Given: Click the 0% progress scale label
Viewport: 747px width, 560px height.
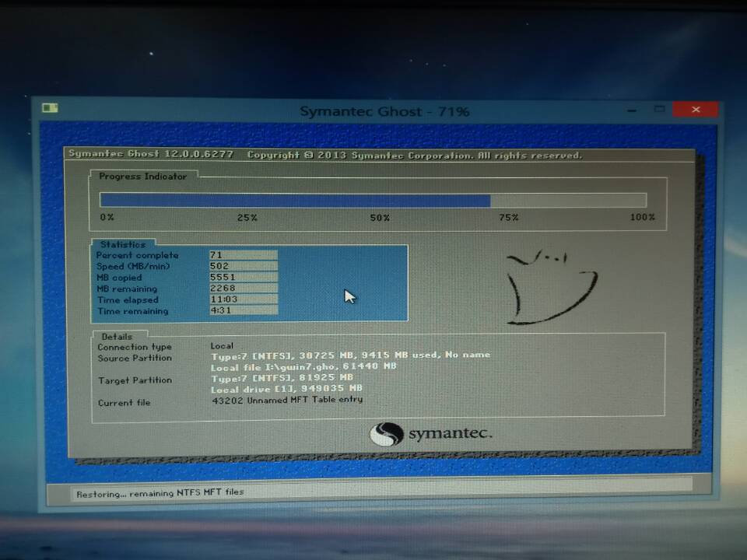Looking at the screenshot, I should (x=107, y=217).
